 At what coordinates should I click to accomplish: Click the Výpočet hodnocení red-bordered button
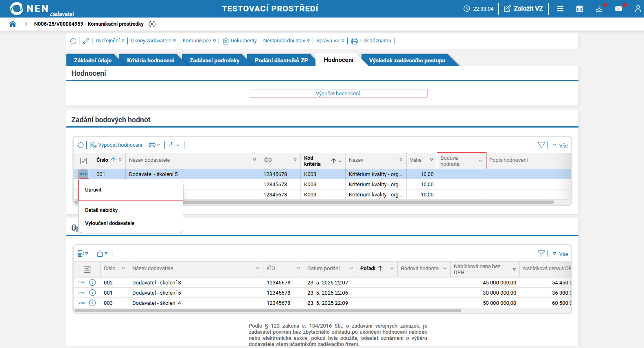coord(338,93)
